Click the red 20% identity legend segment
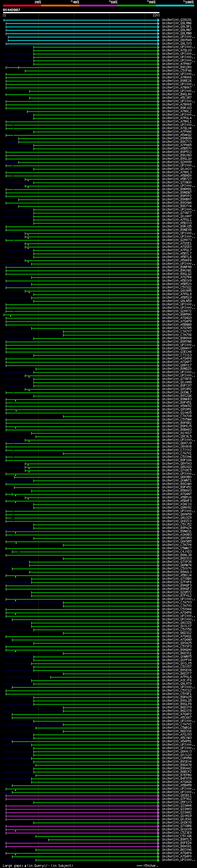Viewport: 197px width, 868px height. [x=22, y=6]
